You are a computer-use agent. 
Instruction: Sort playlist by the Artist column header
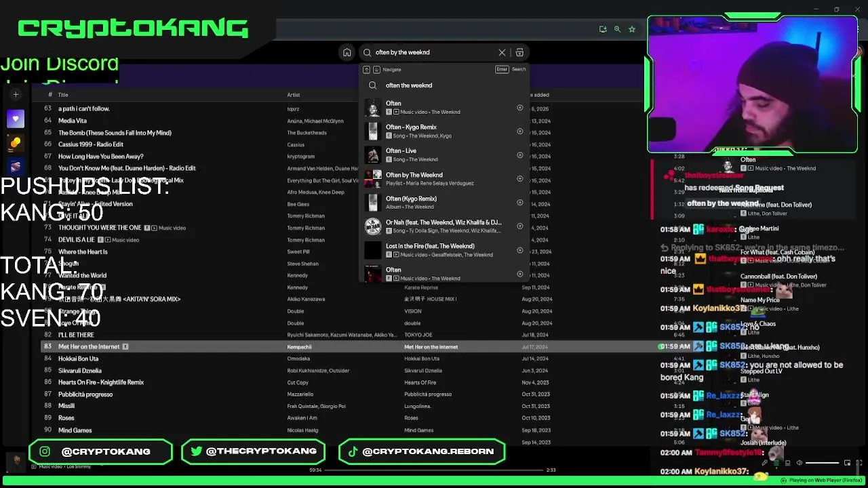(x=294, y=95)
